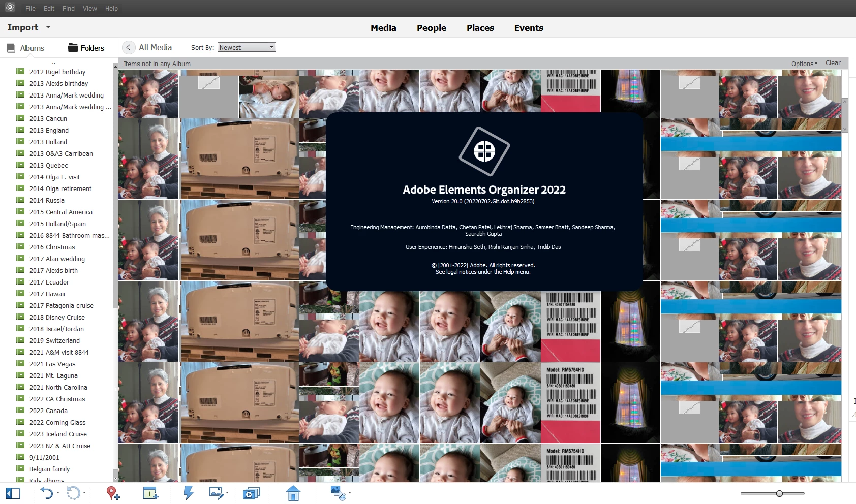The height and width of the screenshot is (504, 856).
Task: Open the 2023 Iceland Cruise album
Action: [58, 434]
